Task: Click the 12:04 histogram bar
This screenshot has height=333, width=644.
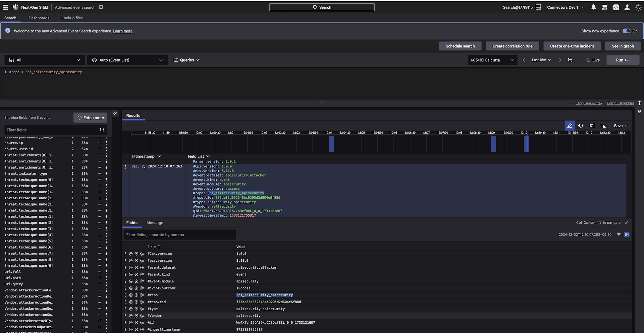Action: pyautogui.click(x=331, y=144)
